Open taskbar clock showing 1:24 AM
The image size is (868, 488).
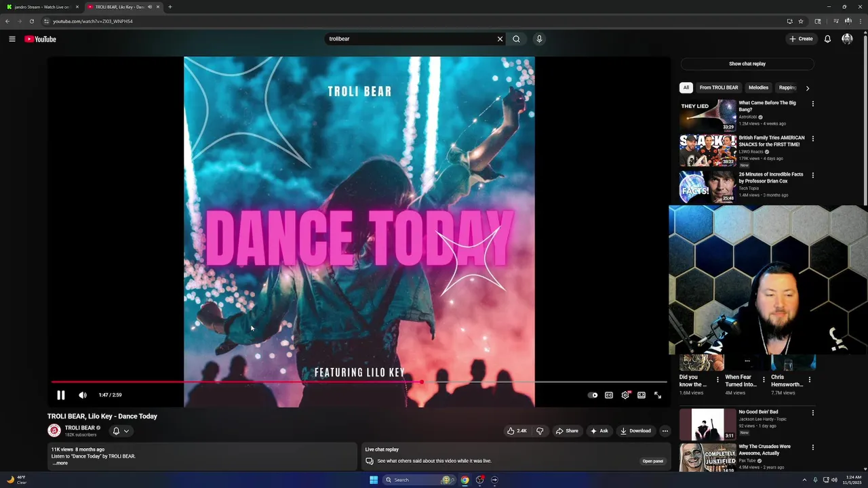pos(852,480)
